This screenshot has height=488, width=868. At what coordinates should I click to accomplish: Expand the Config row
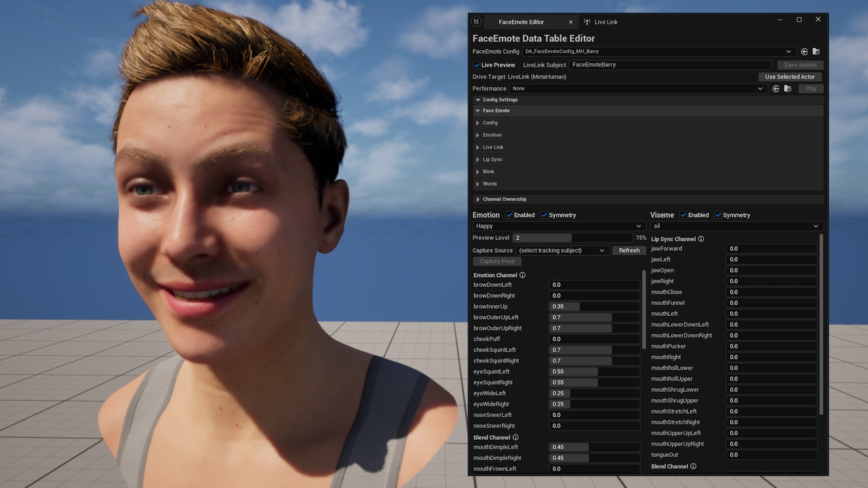click(x=477, y=123)
